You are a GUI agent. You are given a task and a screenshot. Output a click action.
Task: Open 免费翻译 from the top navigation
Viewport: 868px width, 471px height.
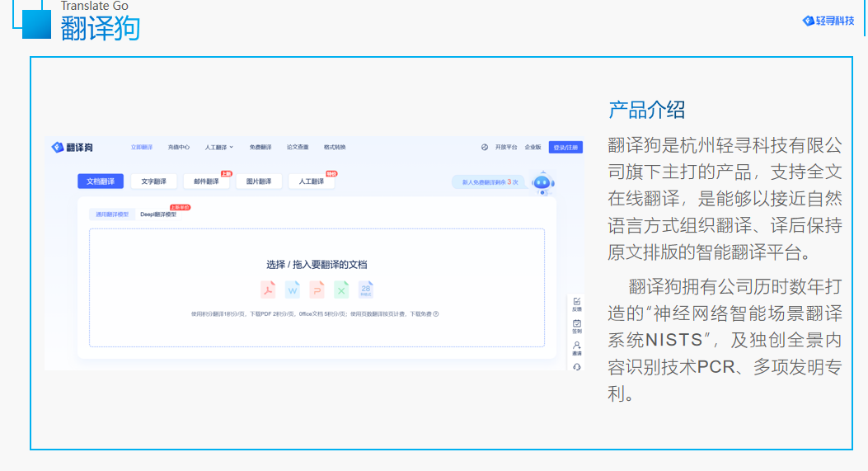260,148
